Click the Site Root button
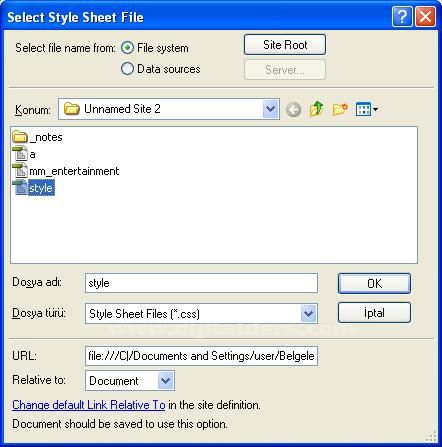 point(285,45)
